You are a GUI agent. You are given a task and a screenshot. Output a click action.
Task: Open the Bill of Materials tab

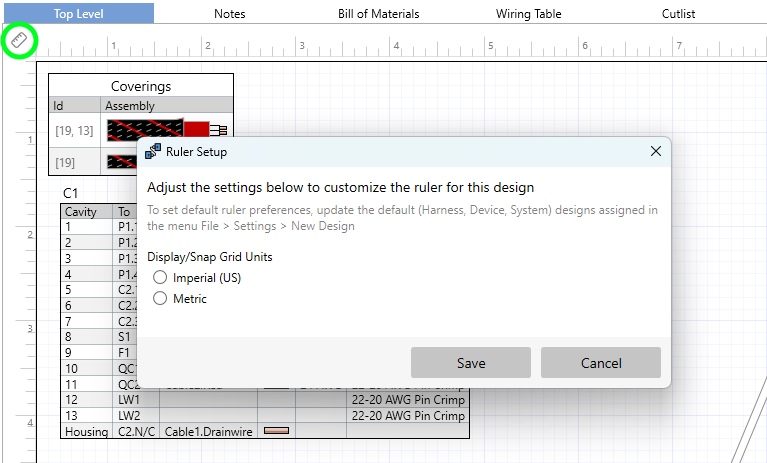click(x=379, y=14)
